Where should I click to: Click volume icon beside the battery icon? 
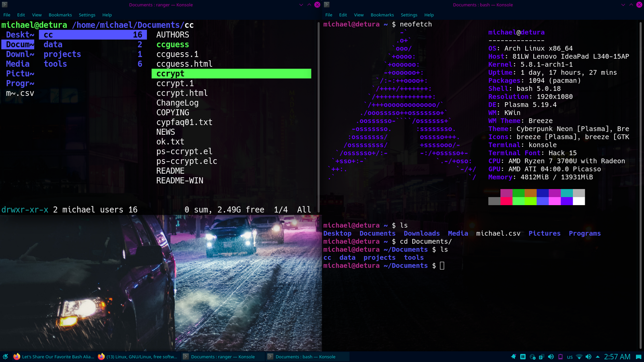point(551,356)
